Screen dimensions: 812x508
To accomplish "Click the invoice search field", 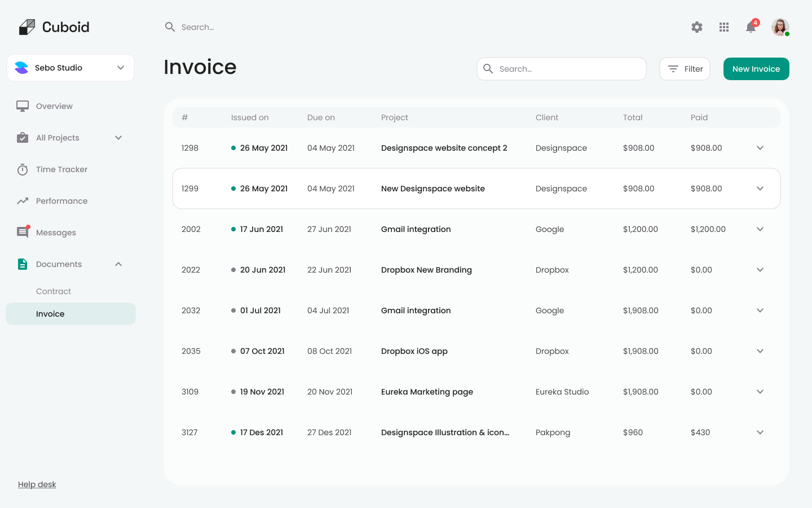I will 561,68.
